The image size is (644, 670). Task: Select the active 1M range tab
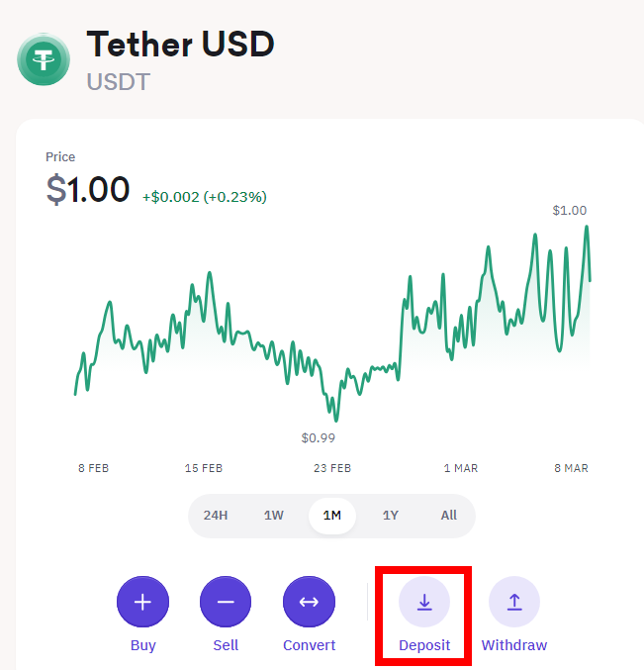pos(332,516)
